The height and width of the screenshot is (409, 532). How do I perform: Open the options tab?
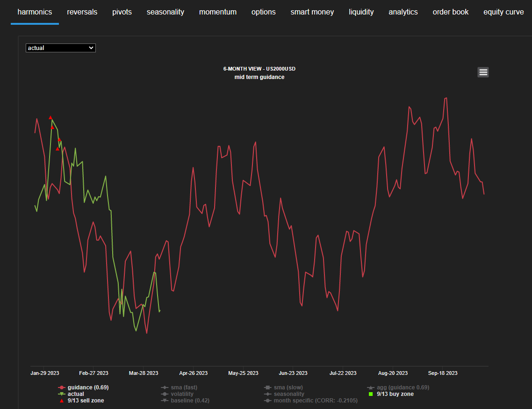pyautogui.click(x=264, y=12)
